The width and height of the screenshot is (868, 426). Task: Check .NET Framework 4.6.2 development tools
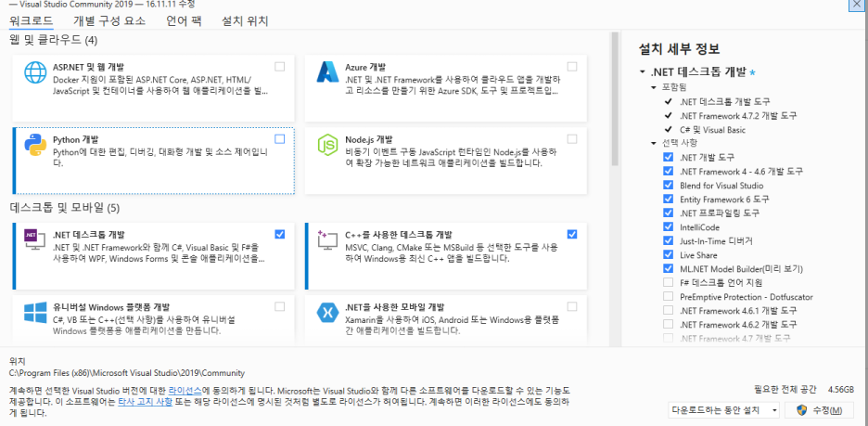[669, 324]
